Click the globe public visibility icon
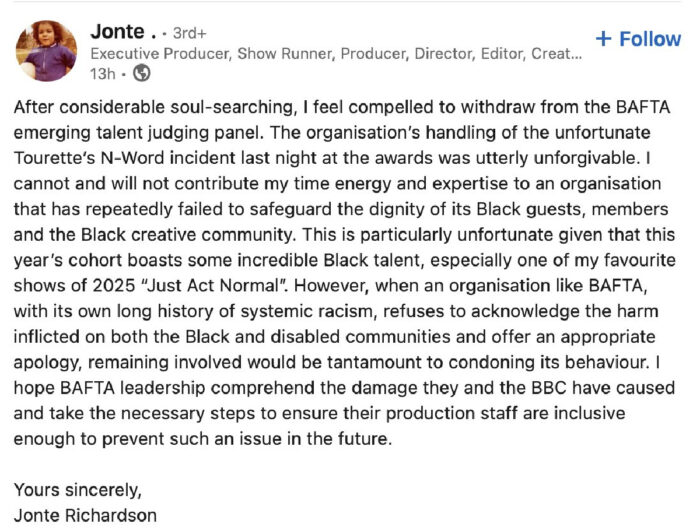This screenshot has height=531, width=700. tap(142, 73)
